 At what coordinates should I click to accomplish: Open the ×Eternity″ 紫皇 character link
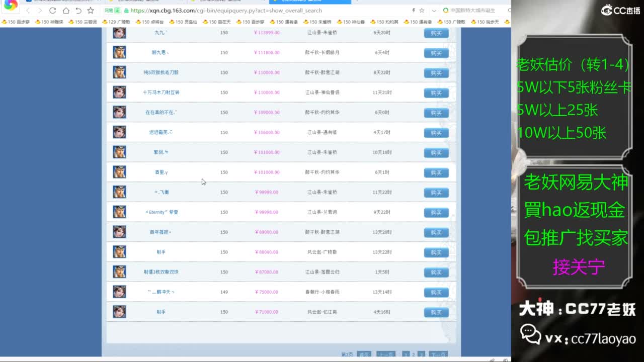coord(162,212)
